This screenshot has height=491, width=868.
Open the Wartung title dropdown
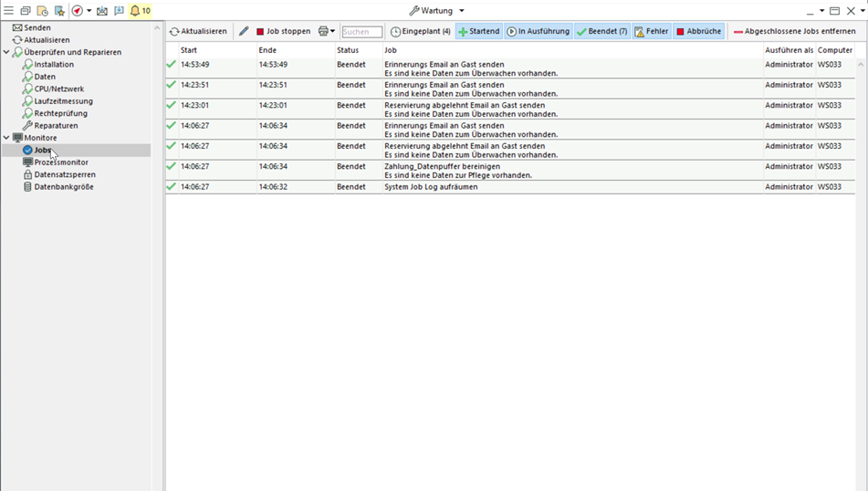[x=461, y=11]
